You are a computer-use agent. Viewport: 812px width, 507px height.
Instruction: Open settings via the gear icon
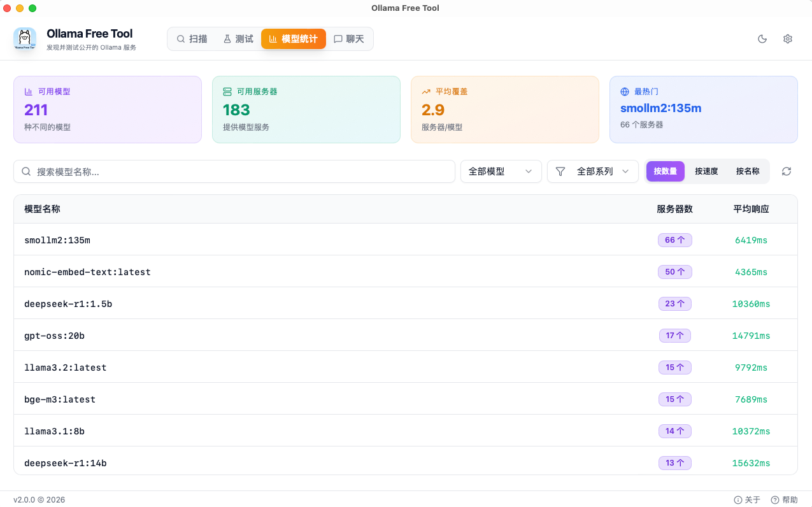(x=787, y=39)
